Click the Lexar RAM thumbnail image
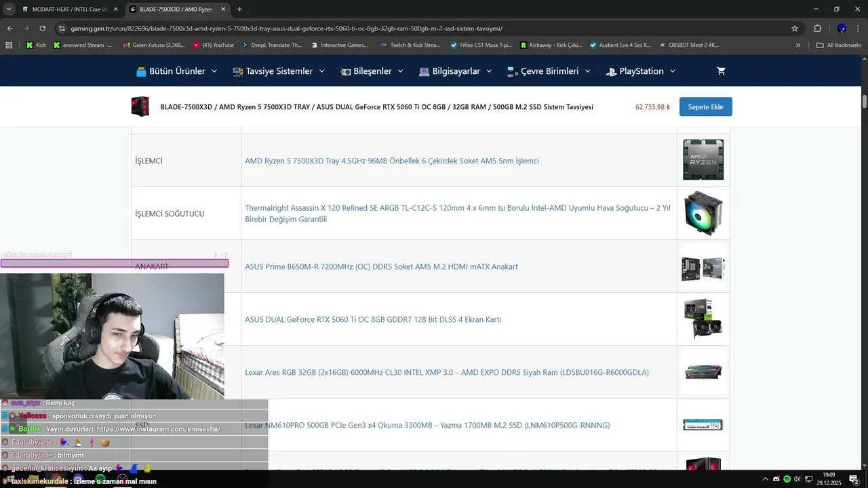868x488 pixels. [x=703, y=371]
